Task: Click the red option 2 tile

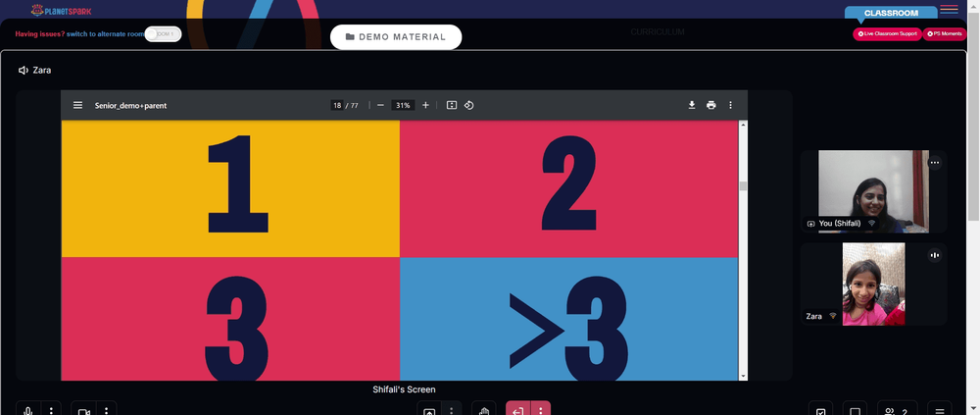Action: [x=568, y=188]
